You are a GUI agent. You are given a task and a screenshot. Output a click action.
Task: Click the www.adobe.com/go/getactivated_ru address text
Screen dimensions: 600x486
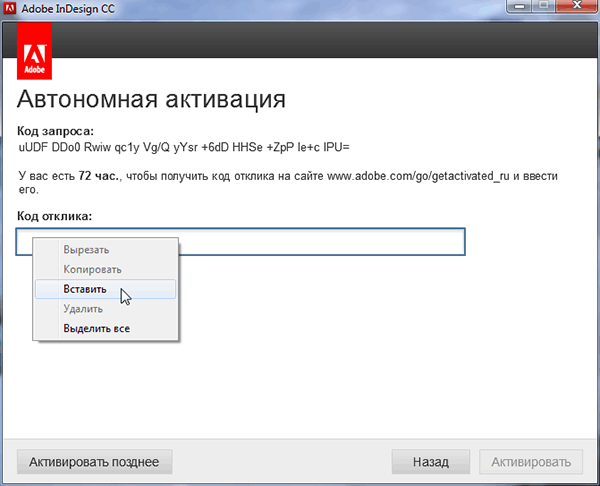[418, 176]
